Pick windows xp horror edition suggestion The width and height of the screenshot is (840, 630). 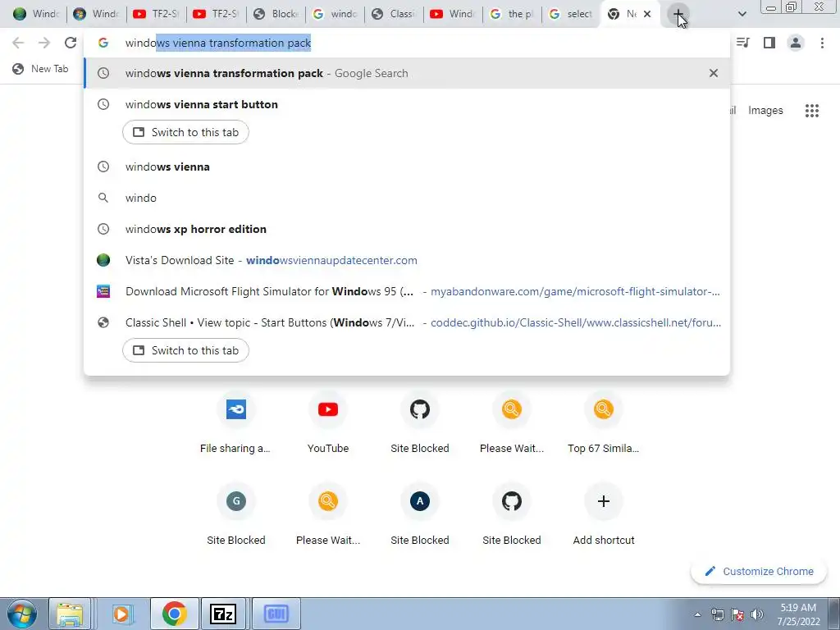point(407,229)
